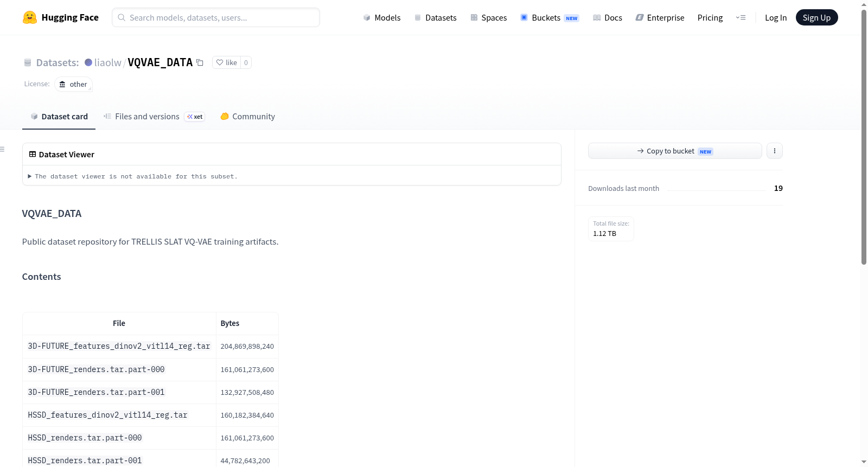Click the xet badge
Screen dimensions: 868x467
tap(195, 117)
